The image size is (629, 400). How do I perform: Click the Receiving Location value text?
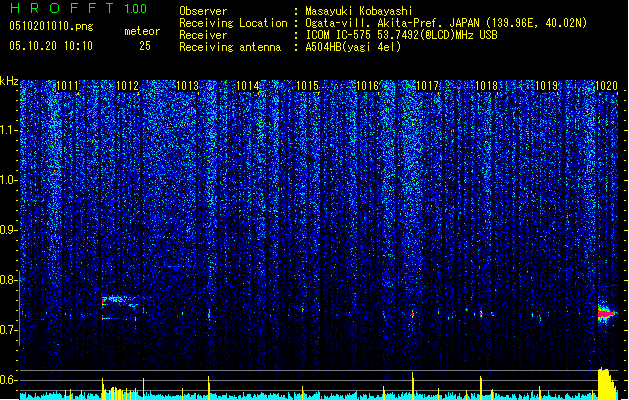click(446, 23)
